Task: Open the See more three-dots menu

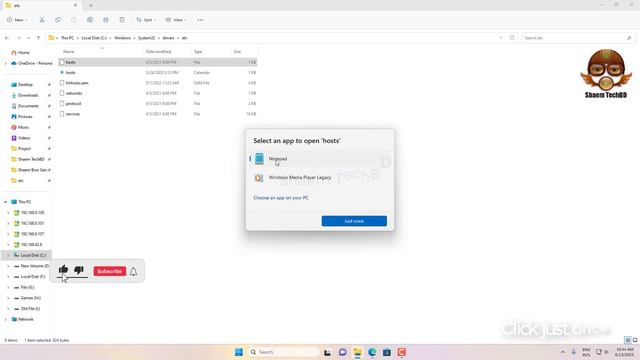Action: [x=200, y=20]
